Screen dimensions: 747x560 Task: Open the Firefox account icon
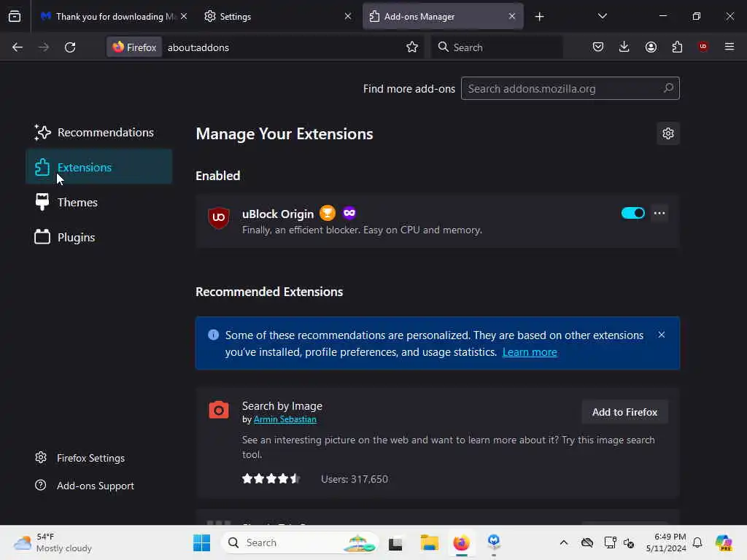click(x=651, y=47)
